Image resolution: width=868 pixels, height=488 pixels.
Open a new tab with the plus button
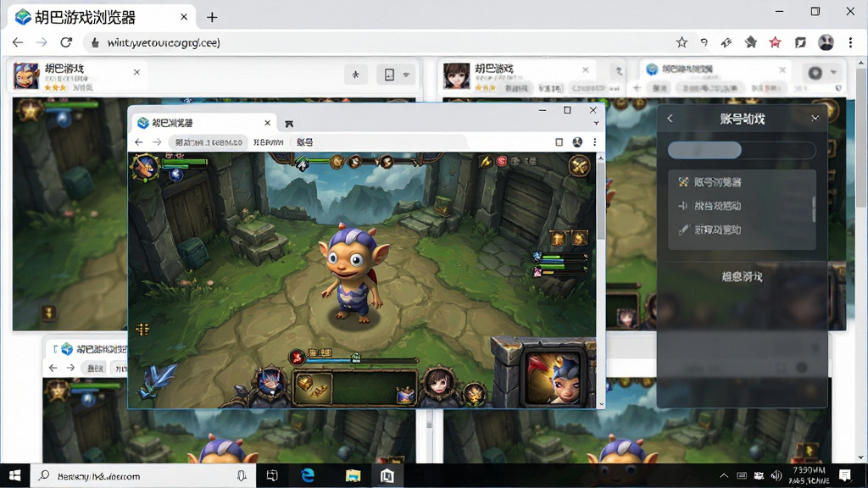212,17
